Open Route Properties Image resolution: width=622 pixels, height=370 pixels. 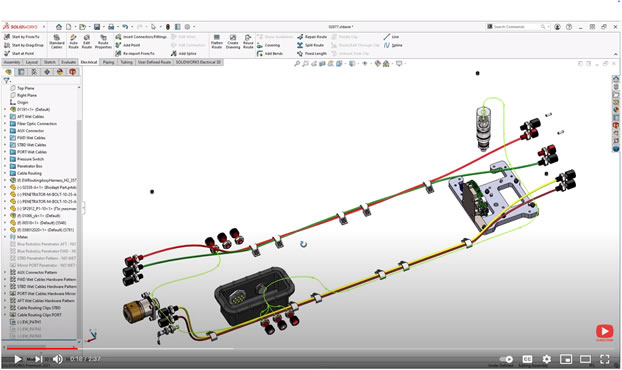point(103,41)
